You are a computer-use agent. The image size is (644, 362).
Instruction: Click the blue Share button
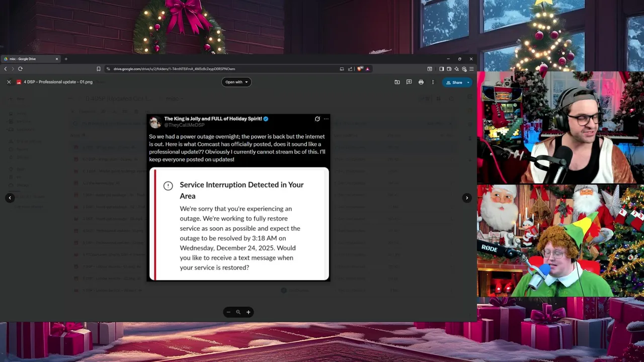(454, 82)
